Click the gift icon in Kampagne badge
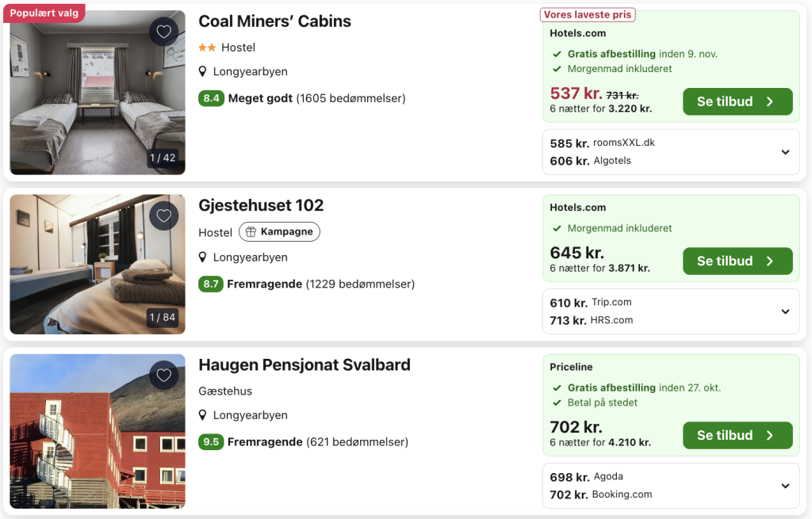812x519 pixels. (x=251, y=232)
